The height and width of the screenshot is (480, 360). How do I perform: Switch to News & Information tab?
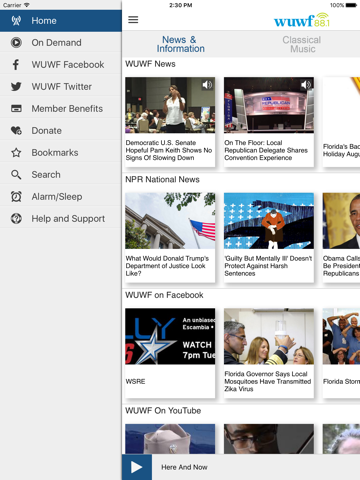(181, 44)
